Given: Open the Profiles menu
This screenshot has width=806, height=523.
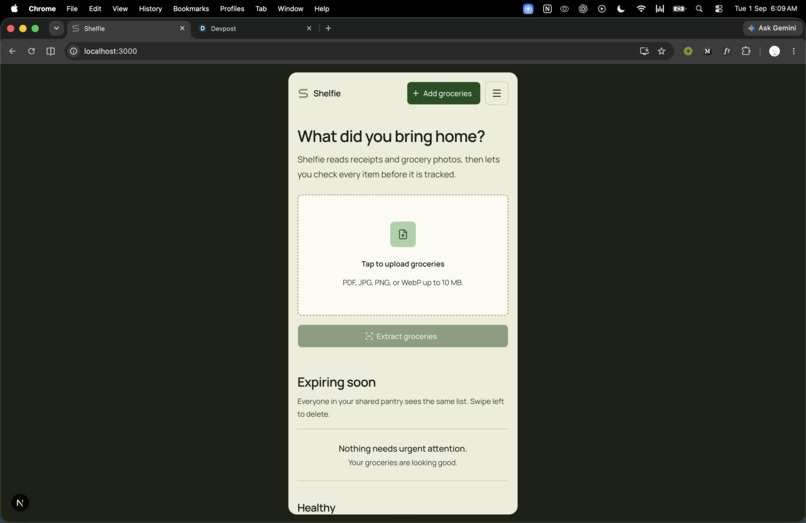Looking at the screenshot, I should point(232,8).
